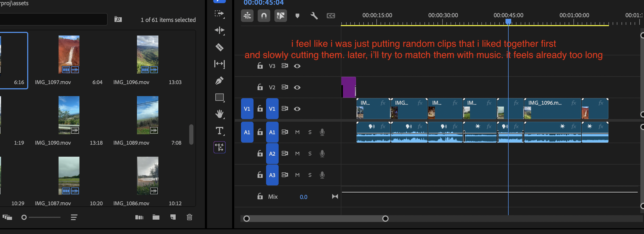Toggle Linked Selection in timeline
644x234 pixels.
[x=281, y=16]
